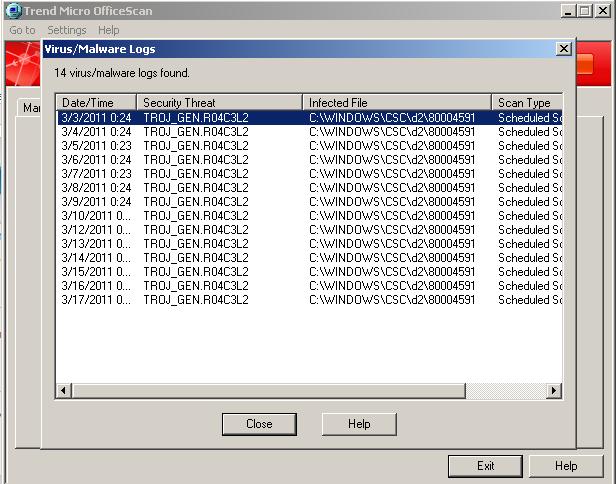Viewport: 616px width, 484px height.
Task: Click Scheduled Scan type in 3/16/2011 row
Action: point(530,286)
